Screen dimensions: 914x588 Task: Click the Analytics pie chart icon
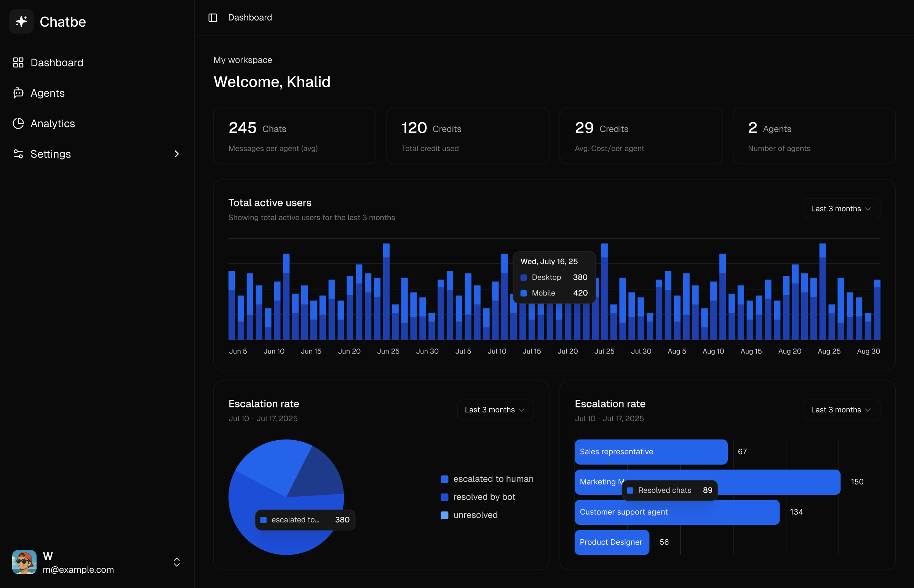point(18,123)
